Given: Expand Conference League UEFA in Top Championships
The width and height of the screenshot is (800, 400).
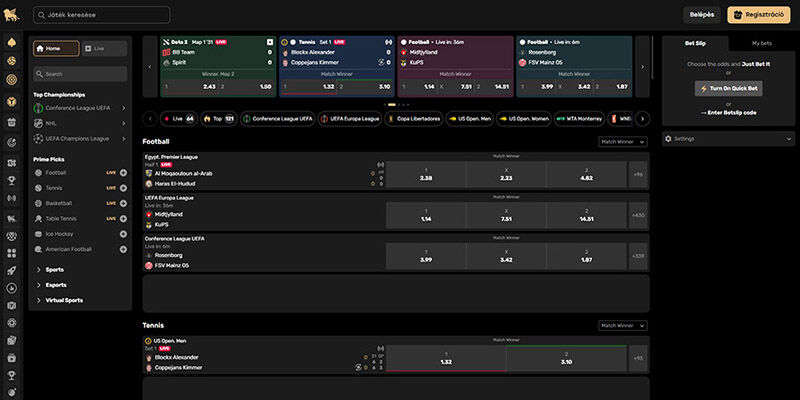Looking at the screenshot, I should (x=123, y=108).
